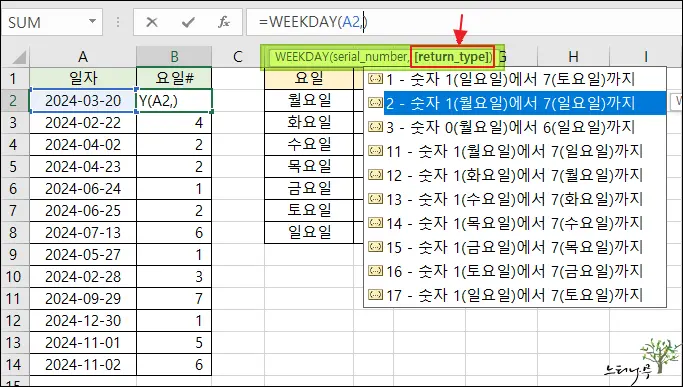Select column H header
The height and width of the screenshot is (387, 683).
click(x=573, y=57)
